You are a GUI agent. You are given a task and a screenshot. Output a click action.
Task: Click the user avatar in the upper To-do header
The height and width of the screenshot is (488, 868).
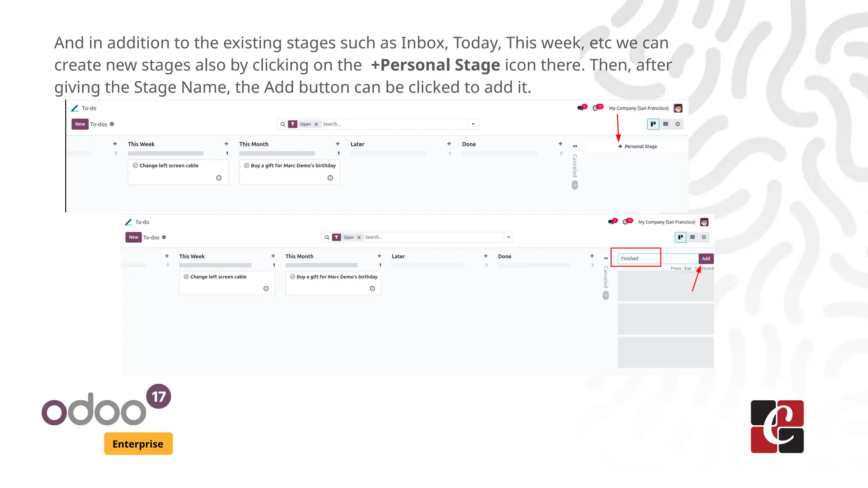[678, 108]
